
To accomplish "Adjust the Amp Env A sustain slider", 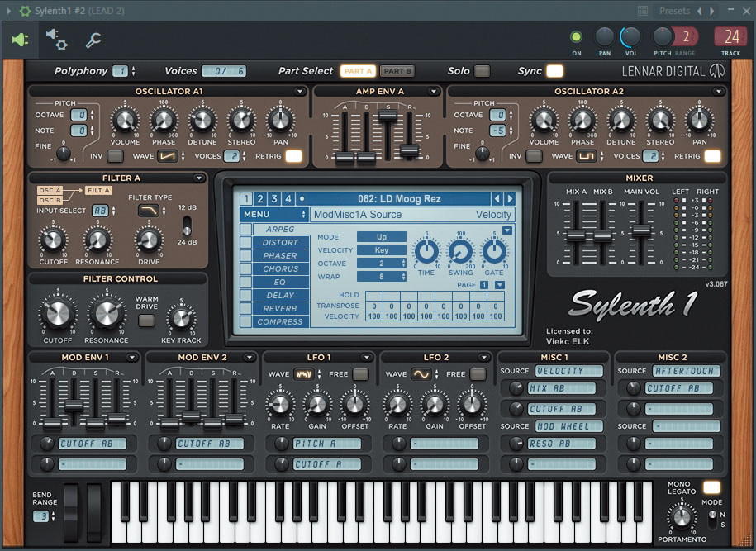I will [x=388, y=115].
